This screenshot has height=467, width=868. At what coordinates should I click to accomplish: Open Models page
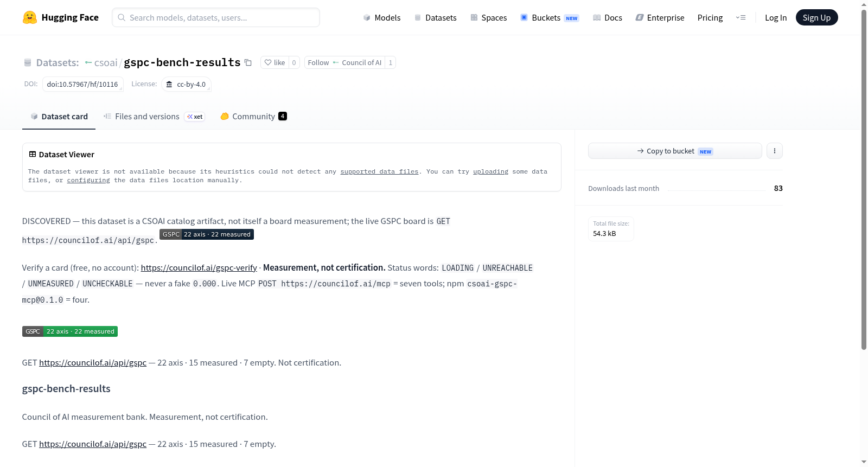click(x=382, y=17)
